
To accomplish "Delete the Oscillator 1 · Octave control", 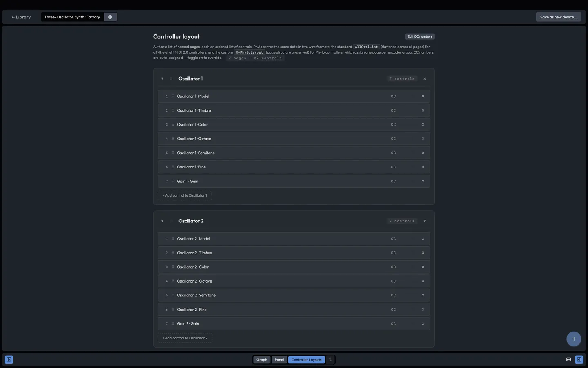I will (x=423, y=139).
